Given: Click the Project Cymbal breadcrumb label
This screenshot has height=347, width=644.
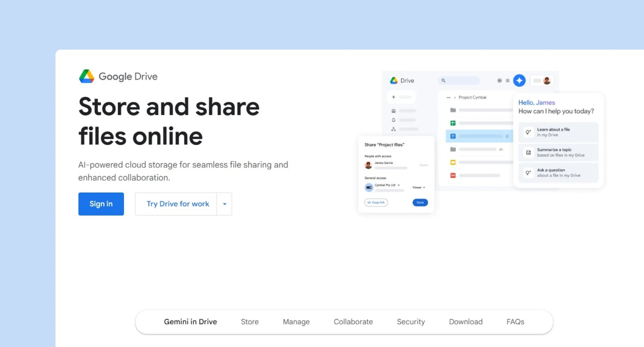Looking at the screenshot, I should 472,97.
